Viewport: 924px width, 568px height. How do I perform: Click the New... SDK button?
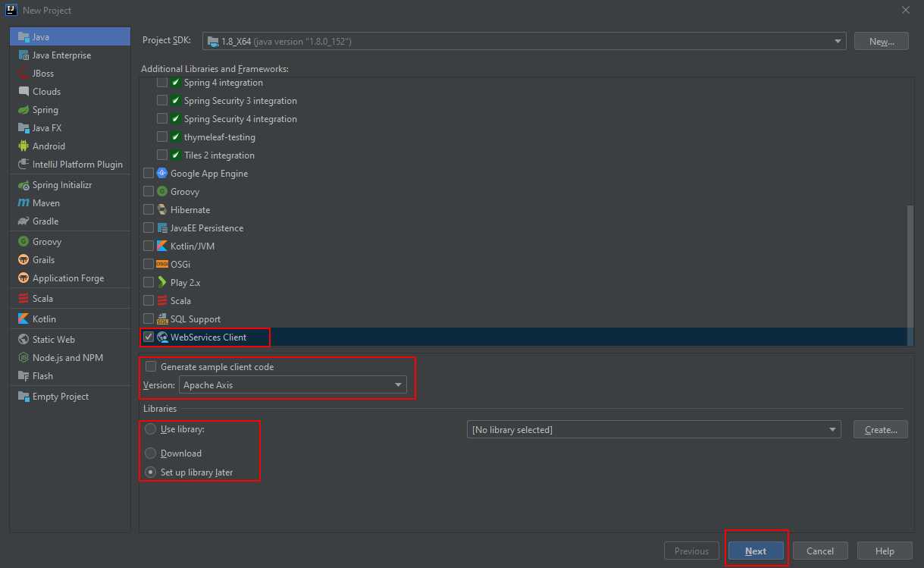881,41
